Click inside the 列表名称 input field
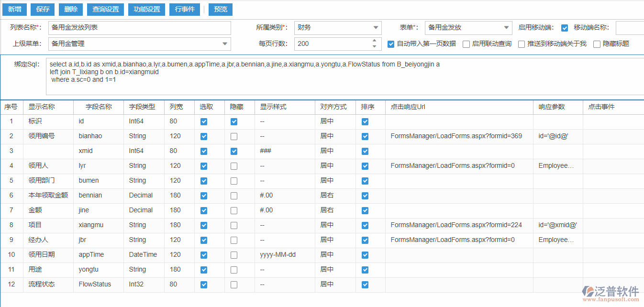The image size is (644, 307). (139, 27)
